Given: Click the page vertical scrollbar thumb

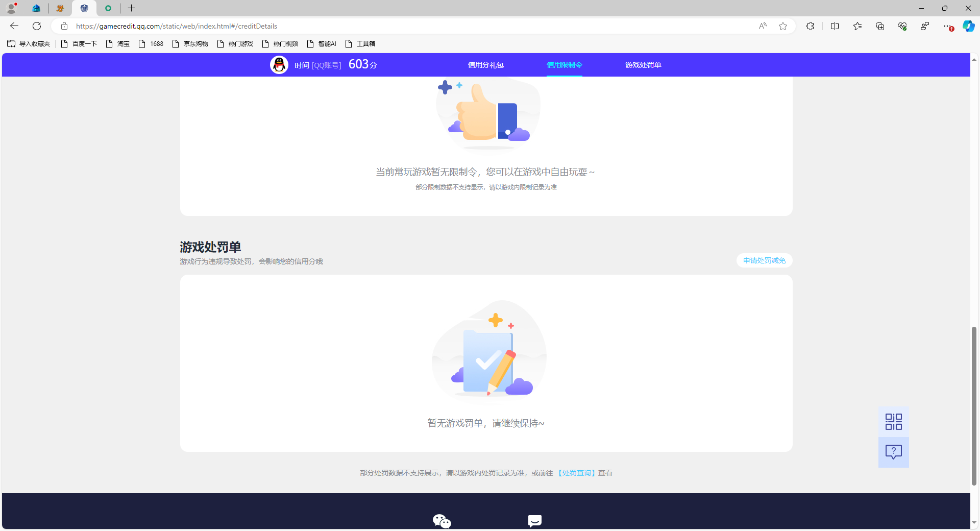Looking at the screenshot, I should click(974, 406).
